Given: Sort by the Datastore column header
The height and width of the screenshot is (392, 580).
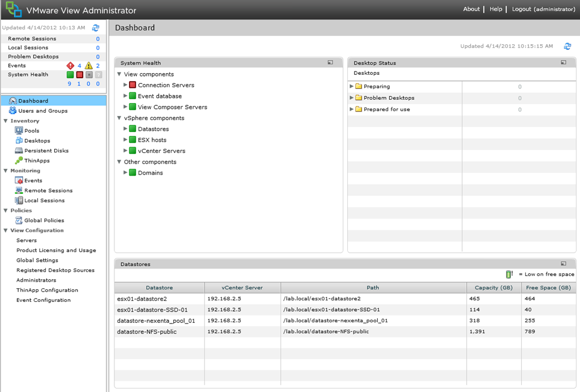Looking at the screenshot, I should 159,288.
